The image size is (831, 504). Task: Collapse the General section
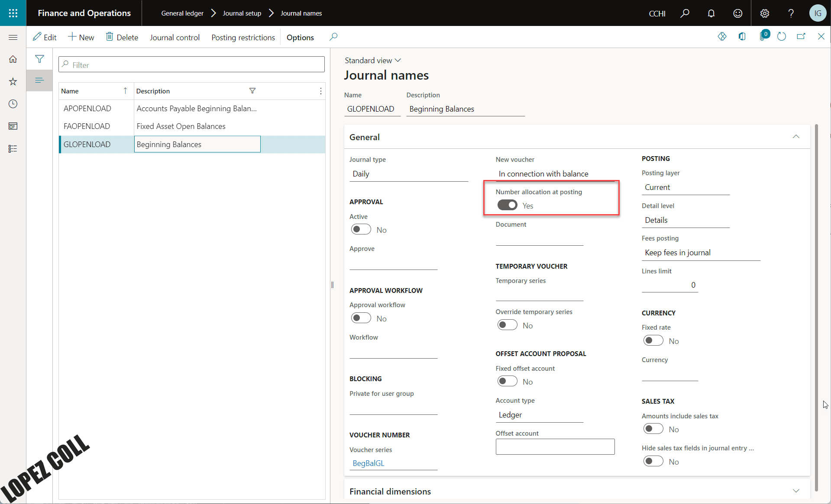(796, 137)
